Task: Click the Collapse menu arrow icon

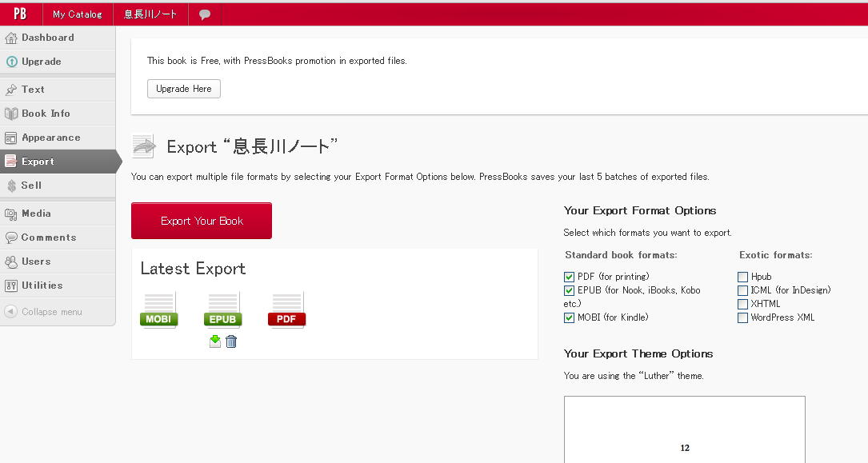Action: [x=10, y=311]
